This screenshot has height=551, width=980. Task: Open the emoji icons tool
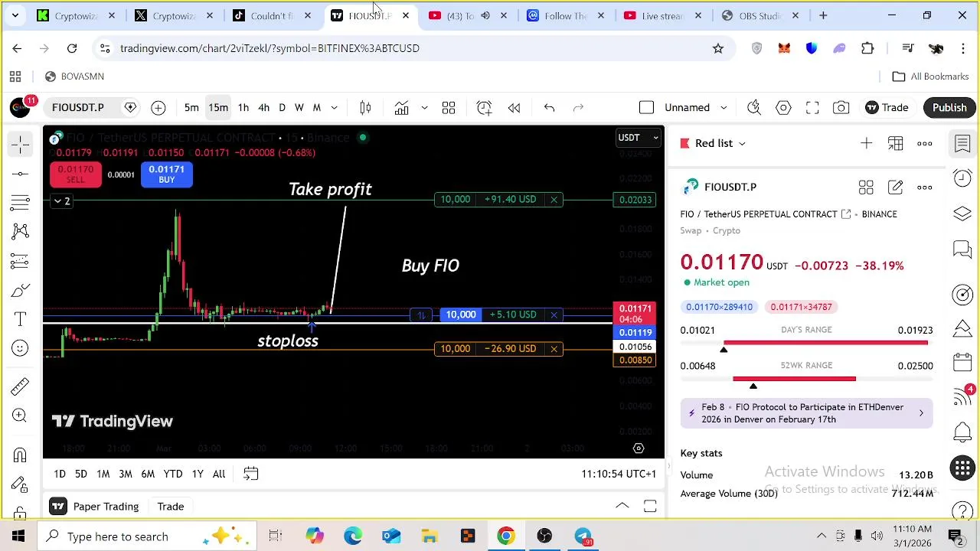(21, 348)
